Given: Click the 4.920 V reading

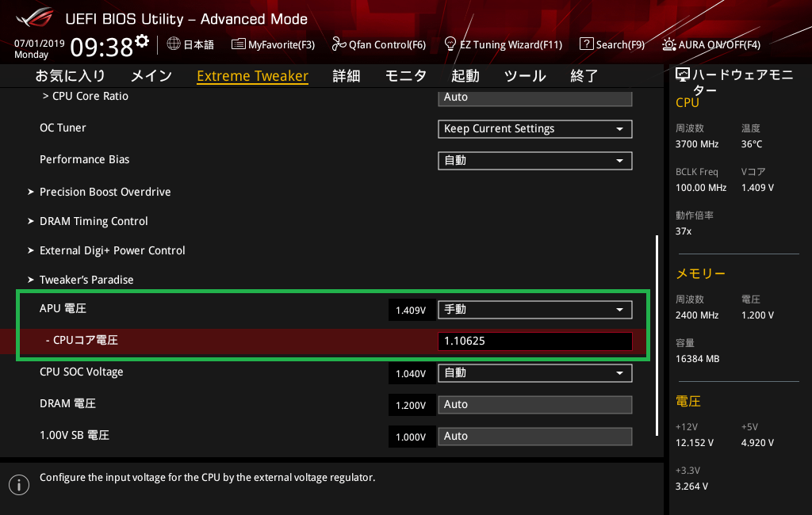Looking at the screenshot, I should coord(757,443).
